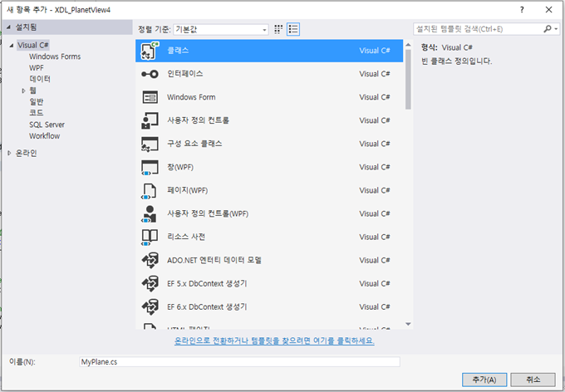The height and width of the screenshot is (392, 565).
Task: Choose EF 5.x DbContext 생성기 icon
Action: [x=150, y=283]
